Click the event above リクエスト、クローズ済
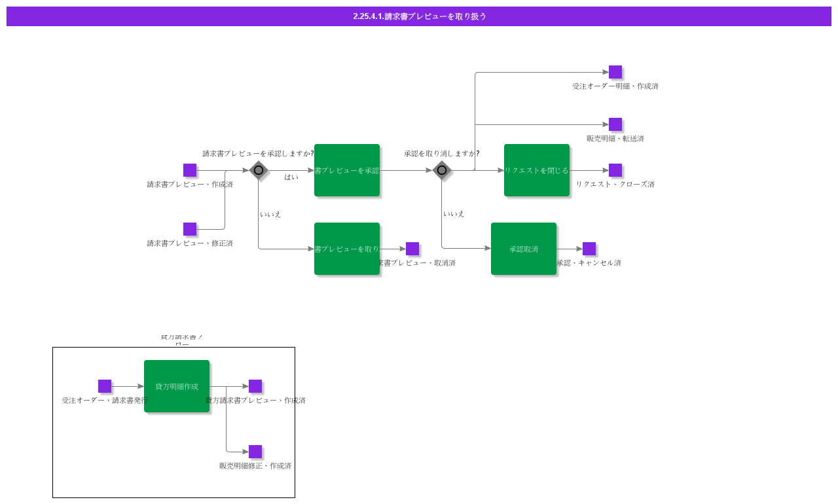 [x=615, y=170]
